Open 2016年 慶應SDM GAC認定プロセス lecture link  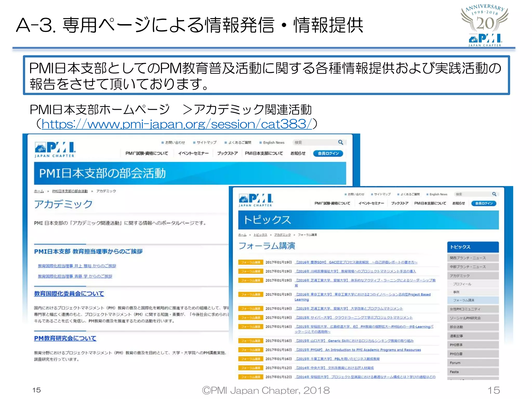pyautogui.click(x=356, y=262)
